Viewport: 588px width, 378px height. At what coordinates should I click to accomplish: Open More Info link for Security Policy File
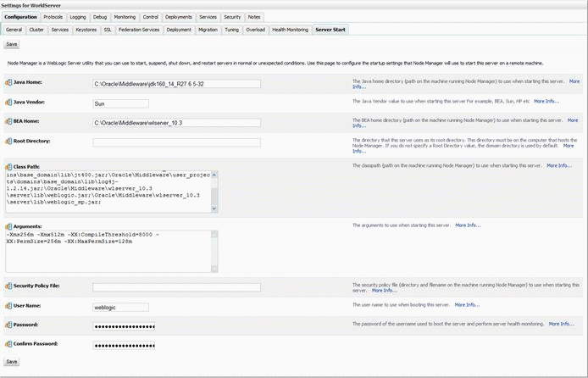385,291
